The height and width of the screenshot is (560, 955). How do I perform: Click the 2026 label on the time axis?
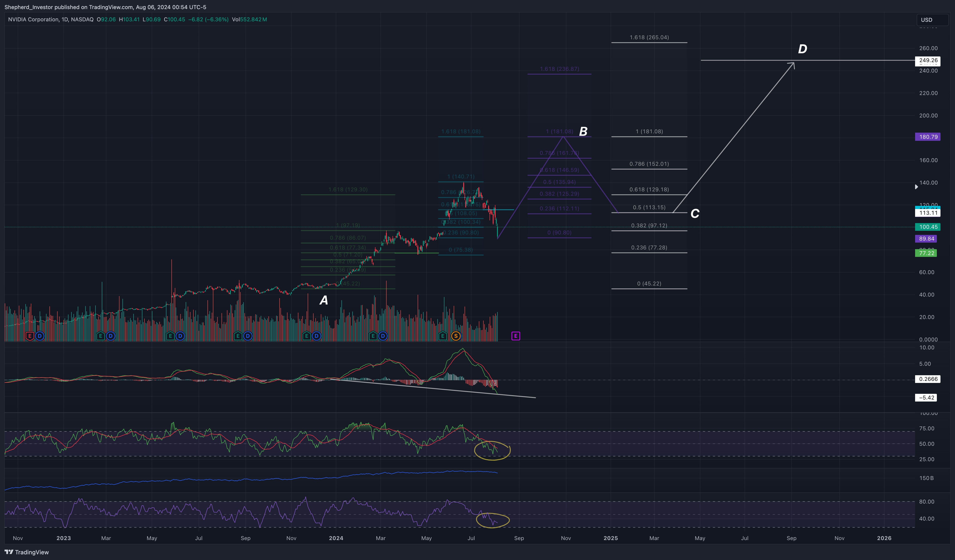[884, 538]
